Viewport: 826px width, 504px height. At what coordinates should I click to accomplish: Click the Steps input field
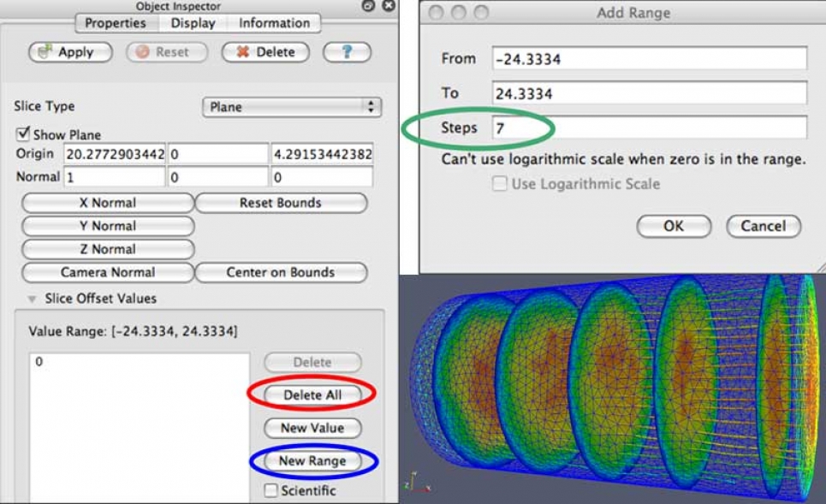pyautogui.click(x=649, y=127)
